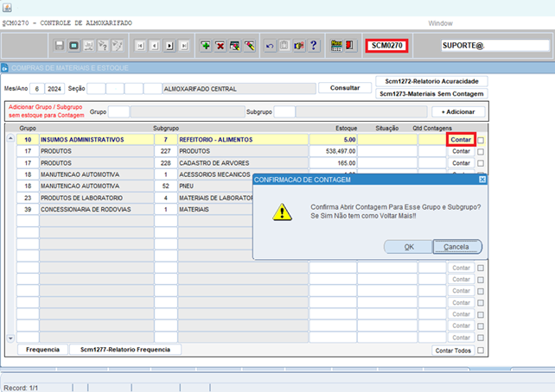Click the Execute Query toolbar icon

[x=118, y=46]
